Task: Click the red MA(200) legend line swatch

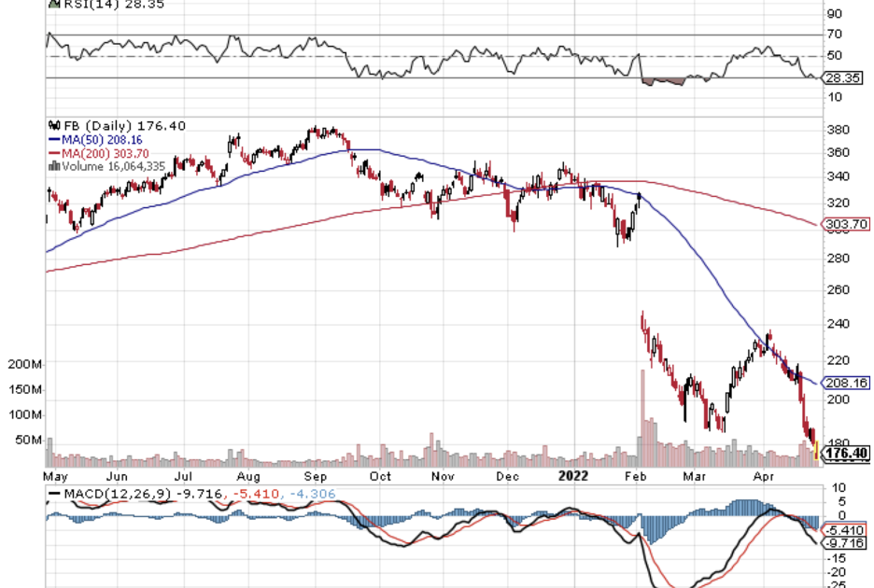Action: [x=53, y=153]
